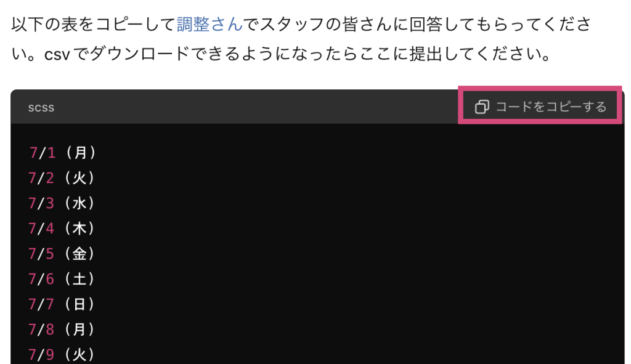The width and height of the screenshot is (631, 364).
Task: Click the 7/3 date line
Action: coord(62,203)
